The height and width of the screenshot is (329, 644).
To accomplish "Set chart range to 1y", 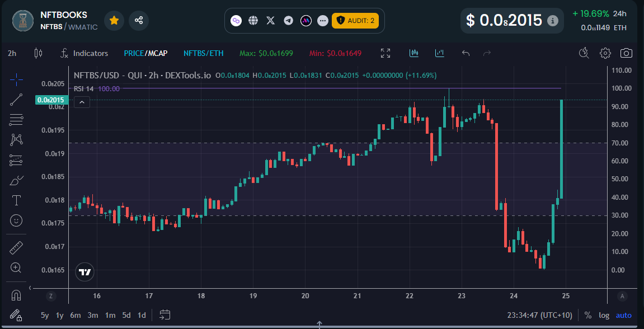I will [x=60, y=316].
